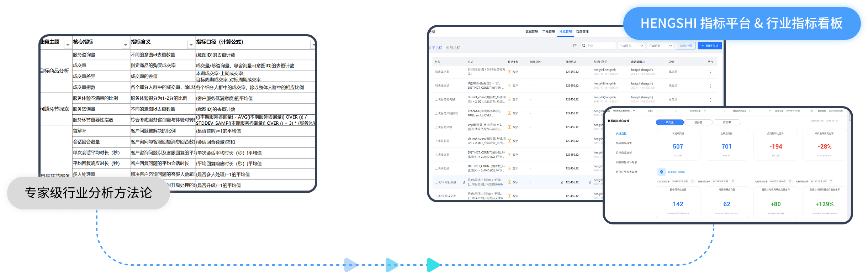The height and width of the screenshot is (275, 868).
Task: Click the 新建指标 button
Action: (x=710, y=46)
